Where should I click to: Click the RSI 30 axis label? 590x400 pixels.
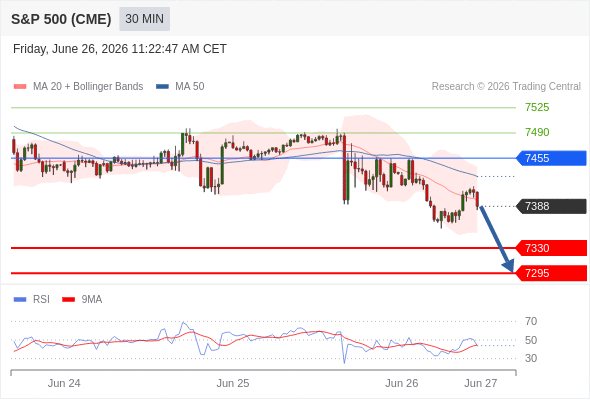point(531,358)
